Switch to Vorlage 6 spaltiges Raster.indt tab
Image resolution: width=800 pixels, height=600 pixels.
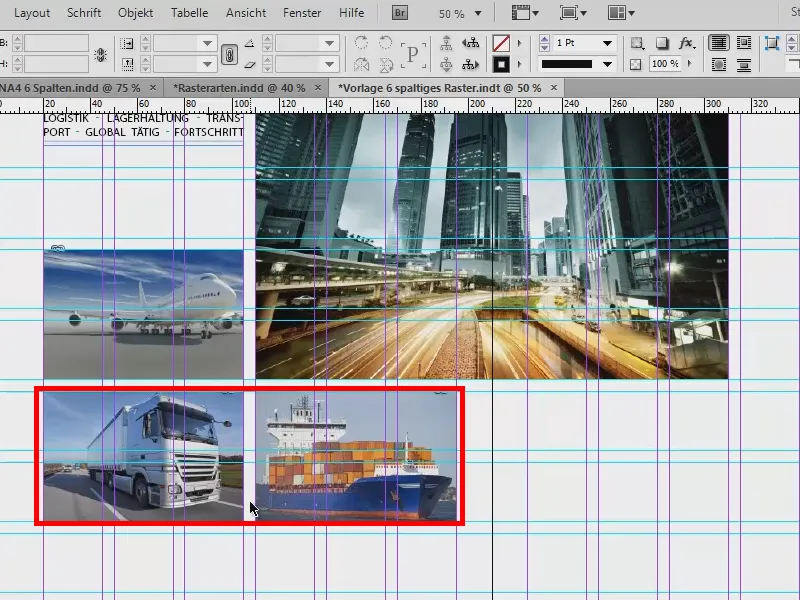[x=439, y=88]
